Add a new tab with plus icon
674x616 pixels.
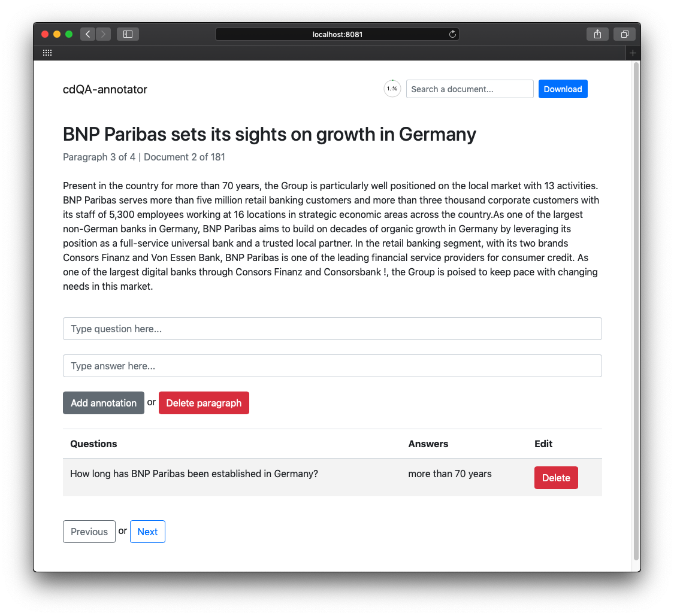(x=633, y=53)
